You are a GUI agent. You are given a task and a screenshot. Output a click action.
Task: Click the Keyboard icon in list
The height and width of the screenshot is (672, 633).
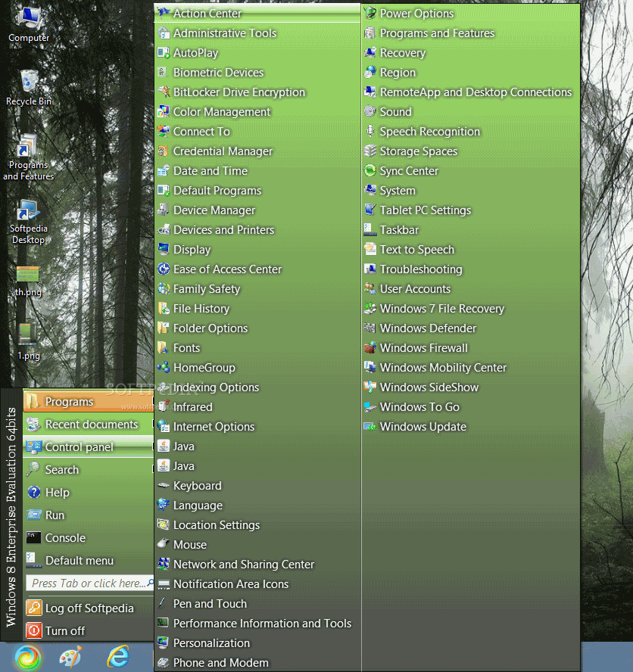point(164,486)
